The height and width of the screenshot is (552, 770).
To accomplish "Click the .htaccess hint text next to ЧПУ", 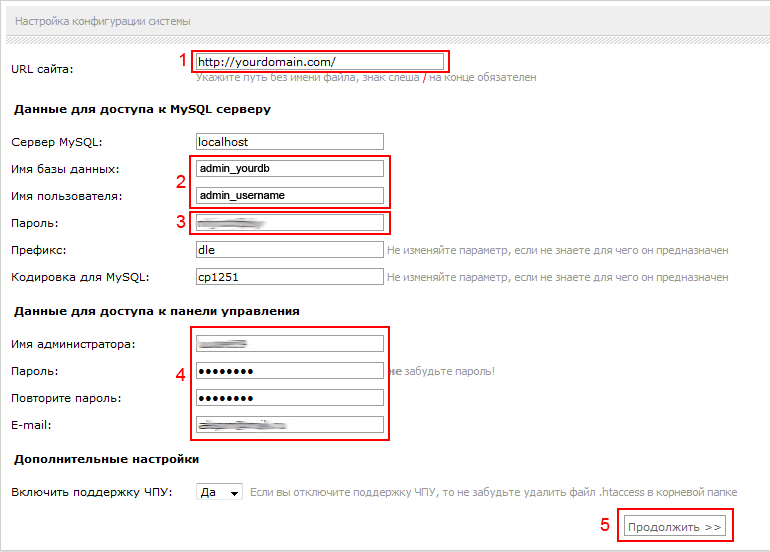I will pyautogui.click(x=493, y=492).
